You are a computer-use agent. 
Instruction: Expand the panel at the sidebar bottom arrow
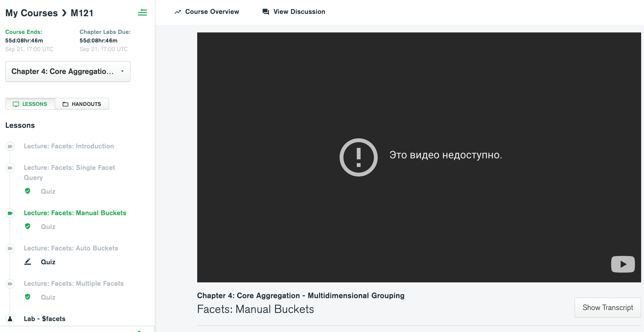(139, 331)
